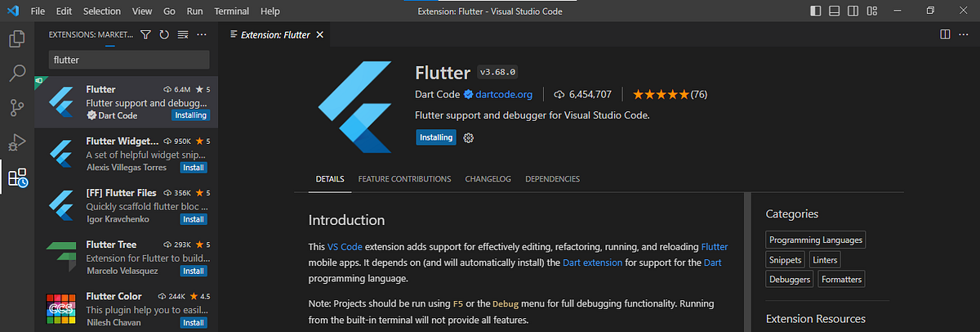Refresh the extensions marketplace list
Image resolution: width=980 pixels, height=332 pixels.
(164, 34)
